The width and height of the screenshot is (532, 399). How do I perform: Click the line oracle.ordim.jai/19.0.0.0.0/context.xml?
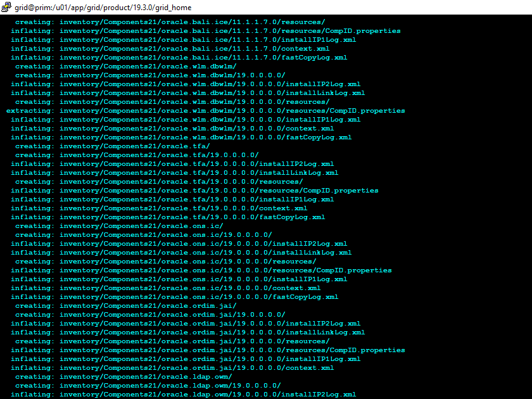point(172,368)
